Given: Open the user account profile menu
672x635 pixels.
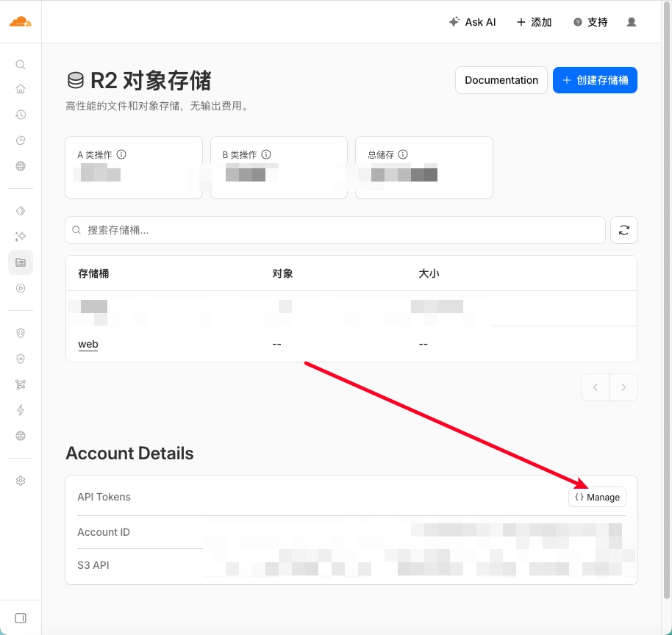Looking at the screenshot, I should click(x=631, y=22).
